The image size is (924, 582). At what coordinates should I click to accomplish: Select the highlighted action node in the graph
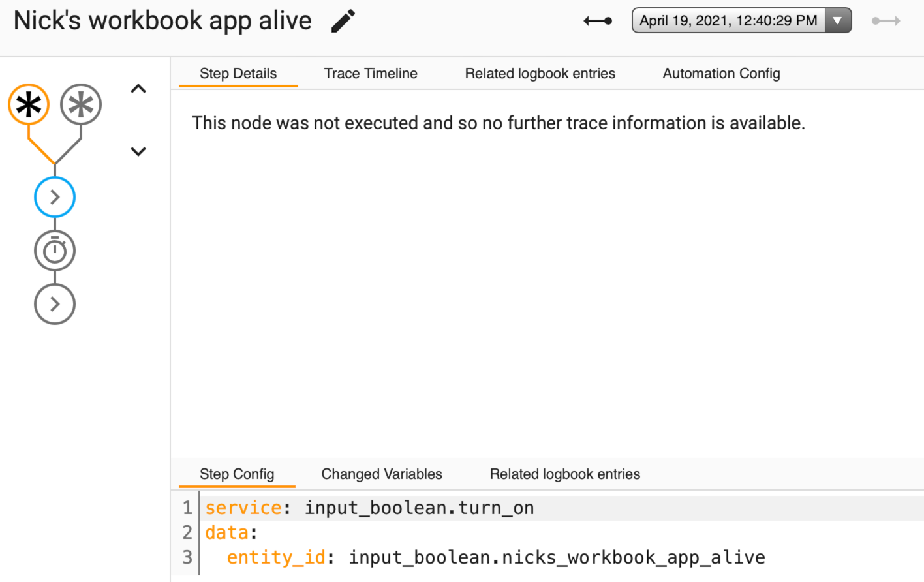click(55, 196)
